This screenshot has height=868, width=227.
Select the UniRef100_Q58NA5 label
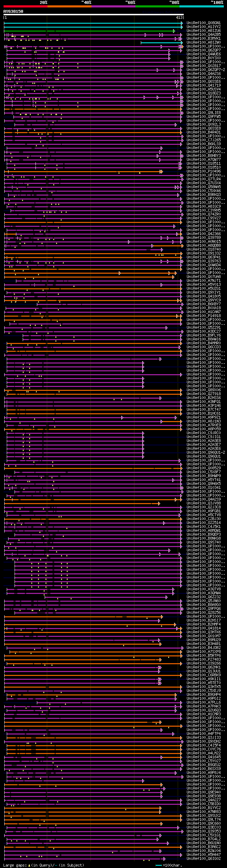[x=204, y=187]
